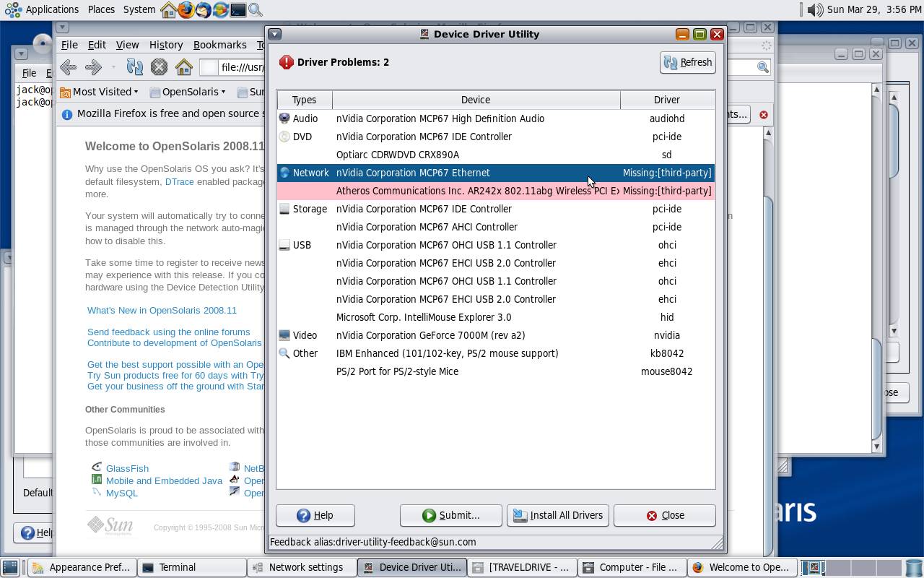The height and width of the screenshot is (578, 924).
Task: Click the Other magnifier icon
Action: pos(284,353)
